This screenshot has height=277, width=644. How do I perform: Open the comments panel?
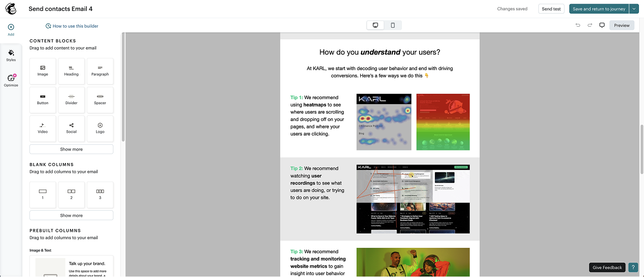[602, 25]
